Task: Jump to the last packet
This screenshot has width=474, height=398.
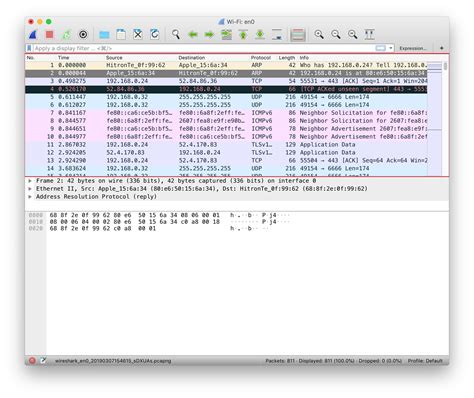Action: tap(260, 34)
